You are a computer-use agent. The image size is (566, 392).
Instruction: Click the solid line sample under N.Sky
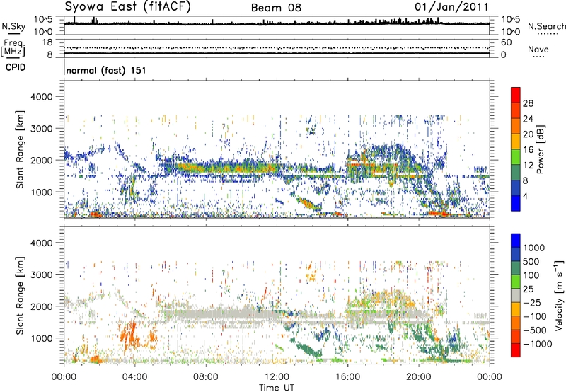(x=13, y=33)
